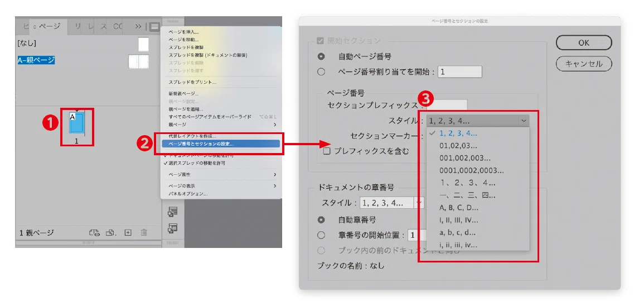
Task: Click the create new parent icon
Action: tap(111, 233)
